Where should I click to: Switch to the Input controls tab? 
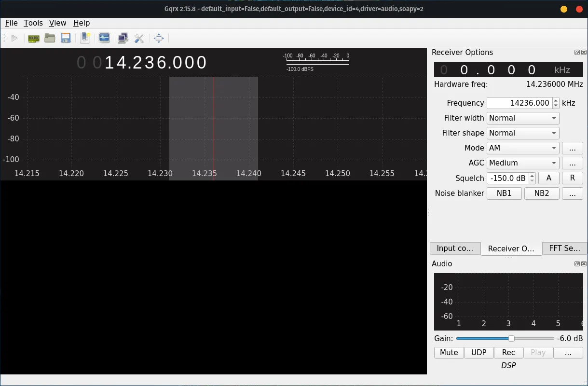click(455, 248)
